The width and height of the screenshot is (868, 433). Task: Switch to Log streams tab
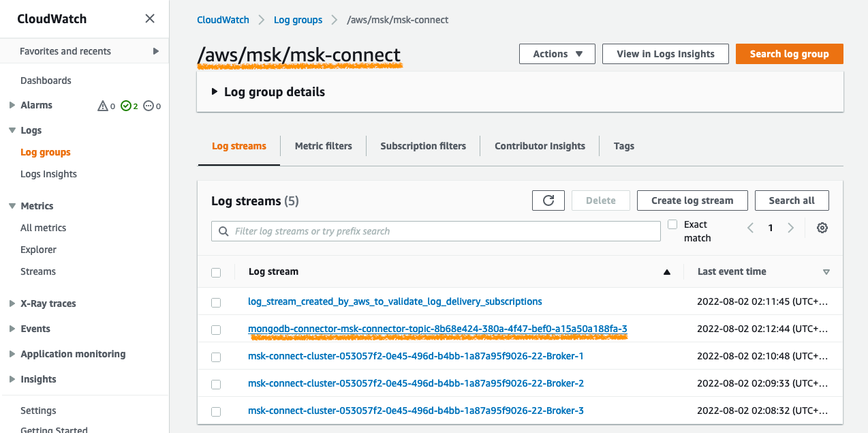[x=239, y=146]
